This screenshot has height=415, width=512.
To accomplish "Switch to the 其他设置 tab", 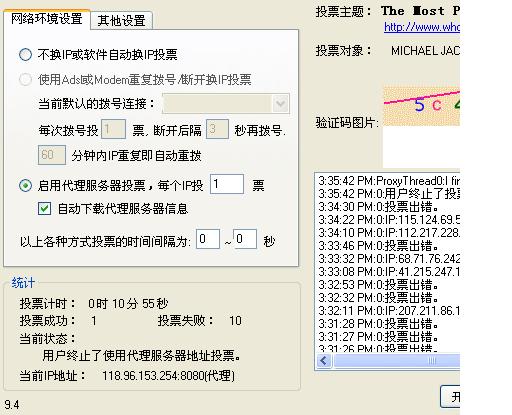I will 121,21.
